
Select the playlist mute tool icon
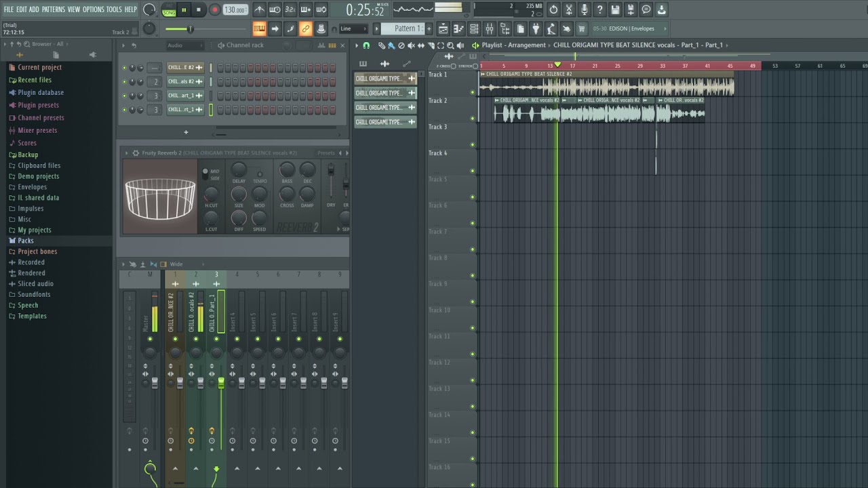tap(411, 45)
